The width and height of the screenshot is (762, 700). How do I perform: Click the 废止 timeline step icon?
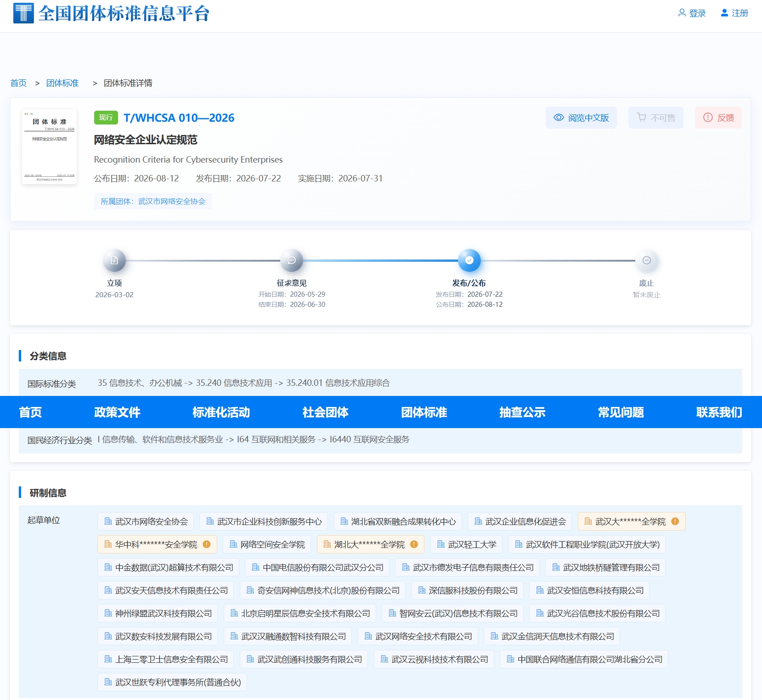[x=647, y=260]
